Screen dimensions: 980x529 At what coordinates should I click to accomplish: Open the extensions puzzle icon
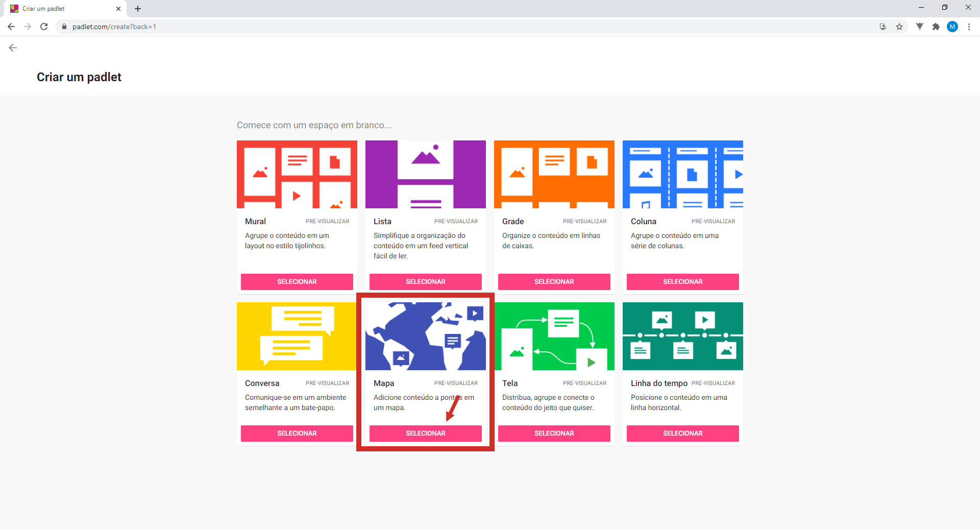[x=936, y=27]
